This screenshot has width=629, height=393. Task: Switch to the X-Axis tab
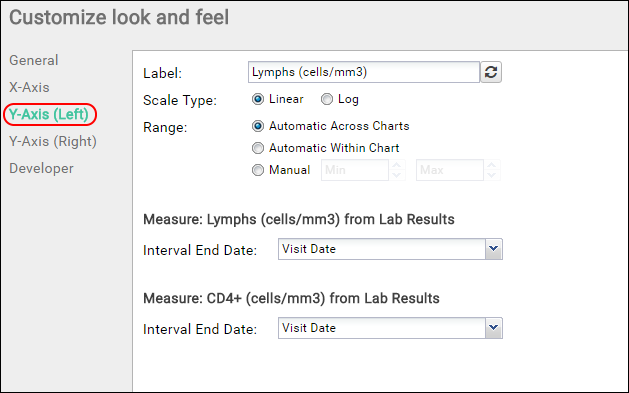click(29, 87)
